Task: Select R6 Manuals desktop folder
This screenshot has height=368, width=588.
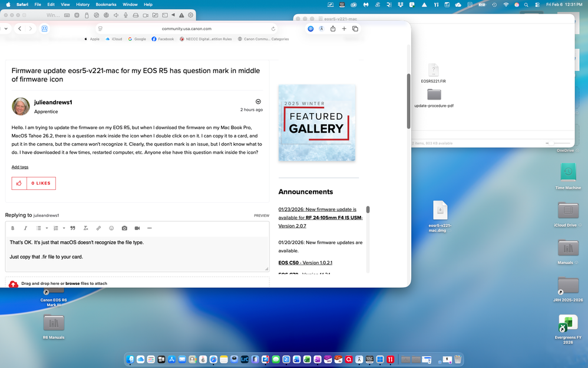Action: [54, 326]
